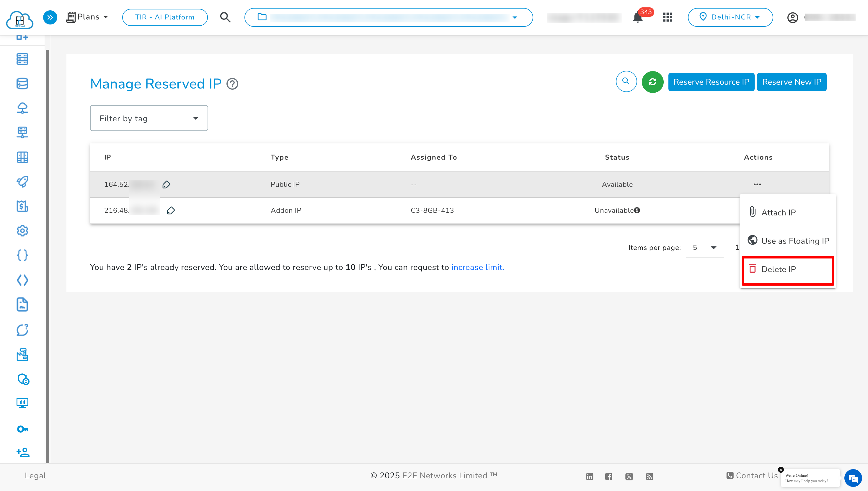The width and height of the screenshot is (868, 491).
Task: Open the Delhi-NCR region selector
Action: [730, 17]
